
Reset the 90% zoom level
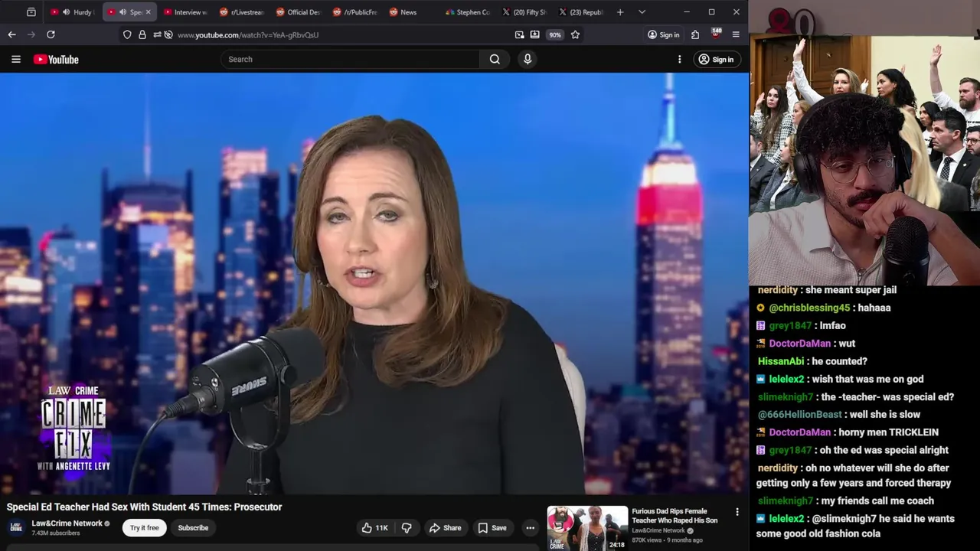tap(554, 34)
